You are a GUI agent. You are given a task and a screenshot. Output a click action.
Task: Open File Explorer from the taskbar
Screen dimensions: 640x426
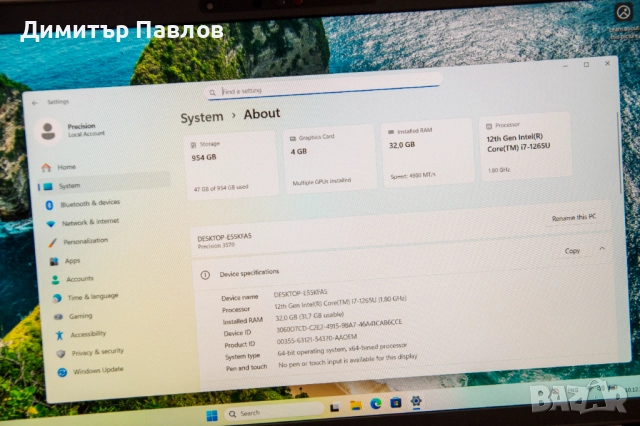pyautogui.click(x=356, y=405)
